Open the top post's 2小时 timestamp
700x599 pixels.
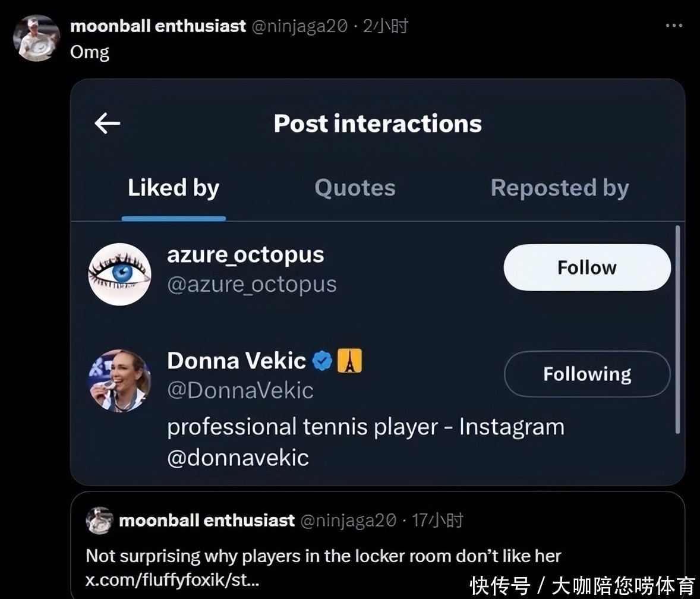386,26
